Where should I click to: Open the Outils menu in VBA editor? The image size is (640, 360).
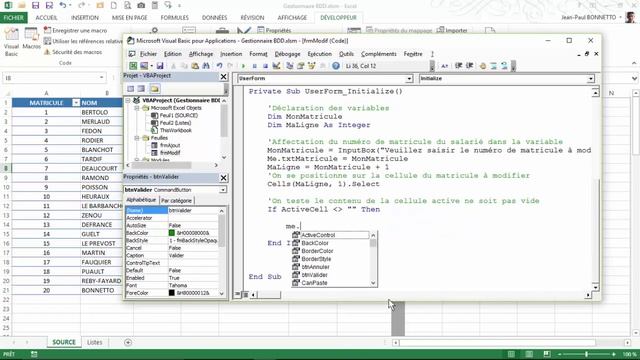346,54
